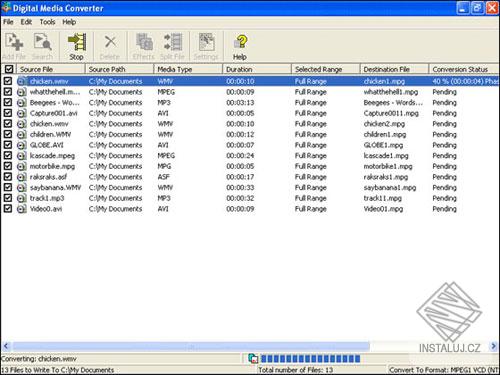Click the Selected Range column header
The image size is (500, 375).
point(326,69)
